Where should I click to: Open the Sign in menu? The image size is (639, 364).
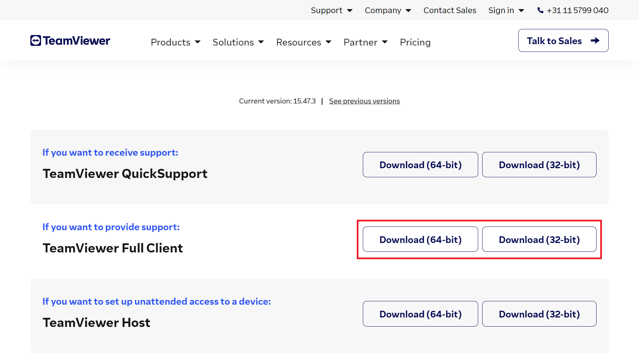pos(506,10)
